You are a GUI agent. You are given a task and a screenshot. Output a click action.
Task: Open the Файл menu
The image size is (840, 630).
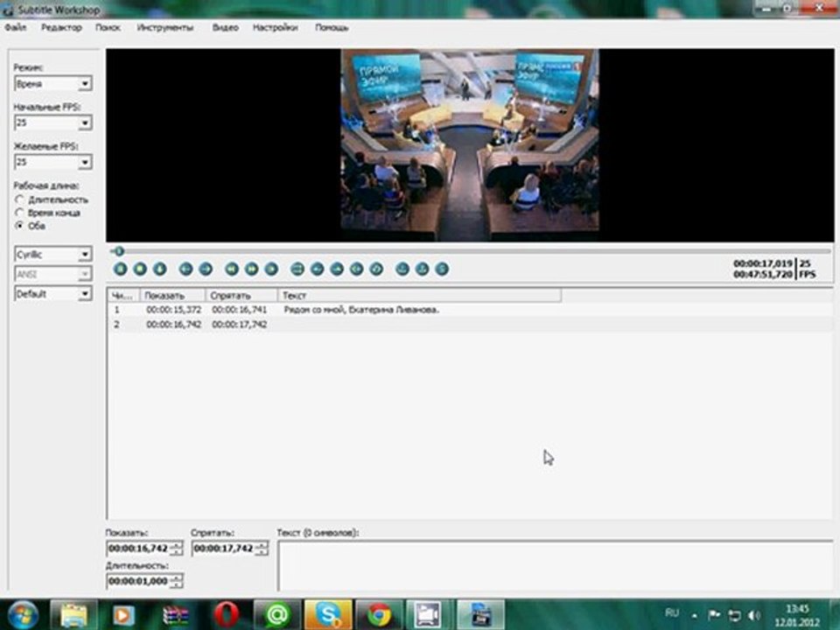pos(16,27)
